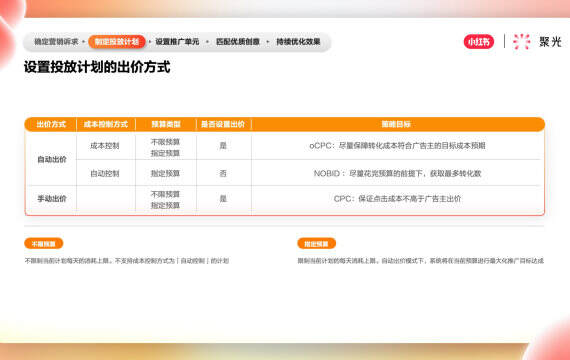Jump to the 持续优化效果 step
Image resolution: width=570 pixels, height=360 pixels.
point(298,42)
